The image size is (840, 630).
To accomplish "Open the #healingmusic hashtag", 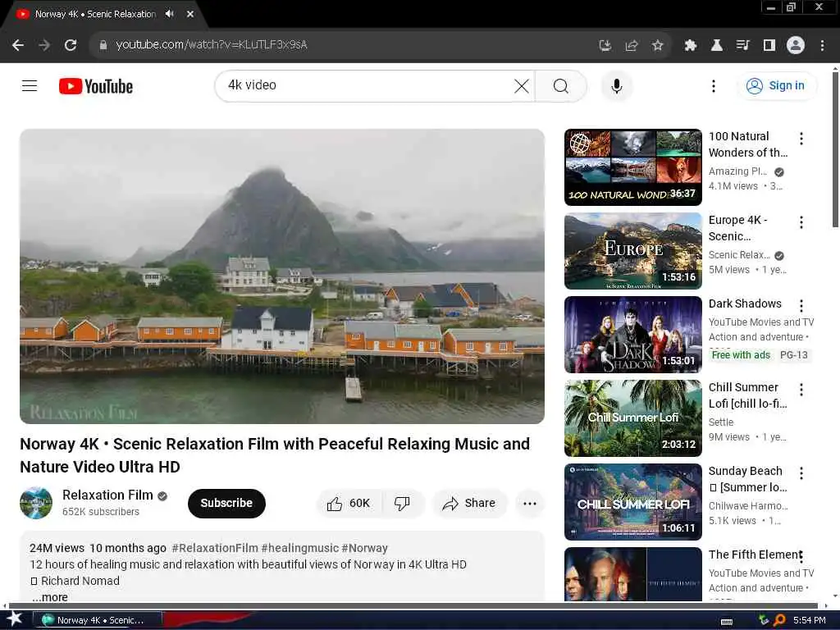I will tap(299, 548).
